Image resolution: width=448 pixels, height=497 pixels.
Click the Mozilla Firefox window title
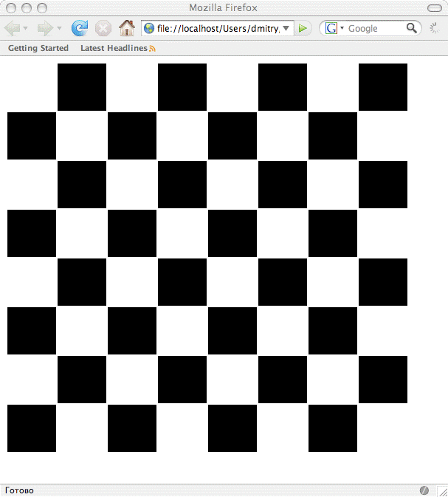tap(223, 8)
